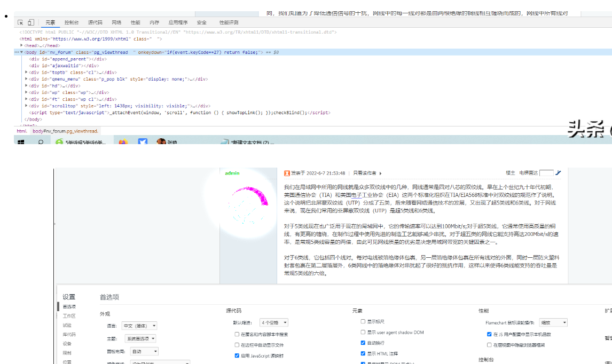The width and height of the screenshot is (612, 364).
Task: Open the 主题 系统首选项 dropdown
Action: tap(140, 338)
